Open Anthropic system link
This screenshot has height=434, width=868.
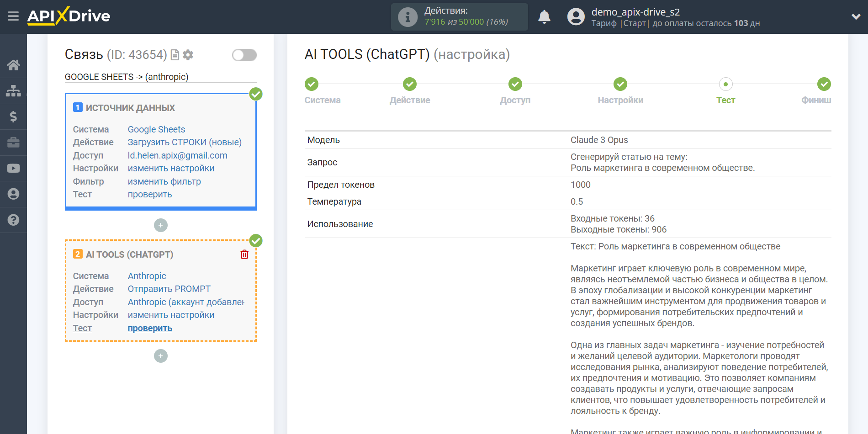[x=147, y=276]
